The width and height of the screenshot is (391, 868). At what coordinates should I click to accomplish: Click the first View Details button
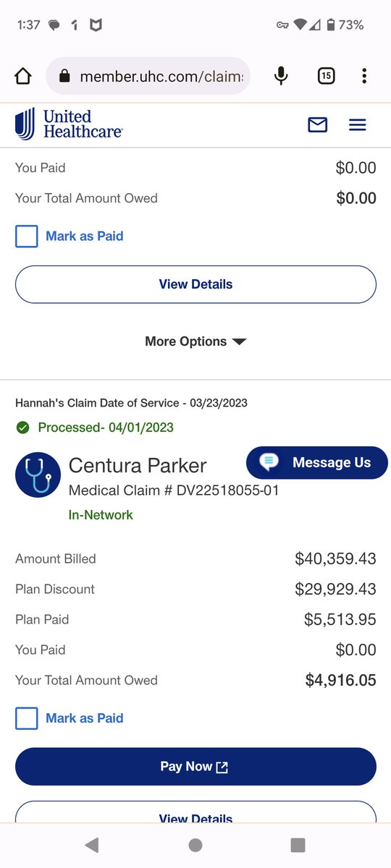coord(195,284)
